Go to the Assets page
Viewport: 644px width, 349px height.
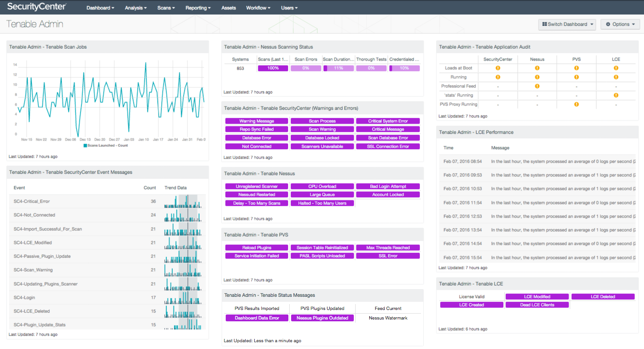(228, 8)
